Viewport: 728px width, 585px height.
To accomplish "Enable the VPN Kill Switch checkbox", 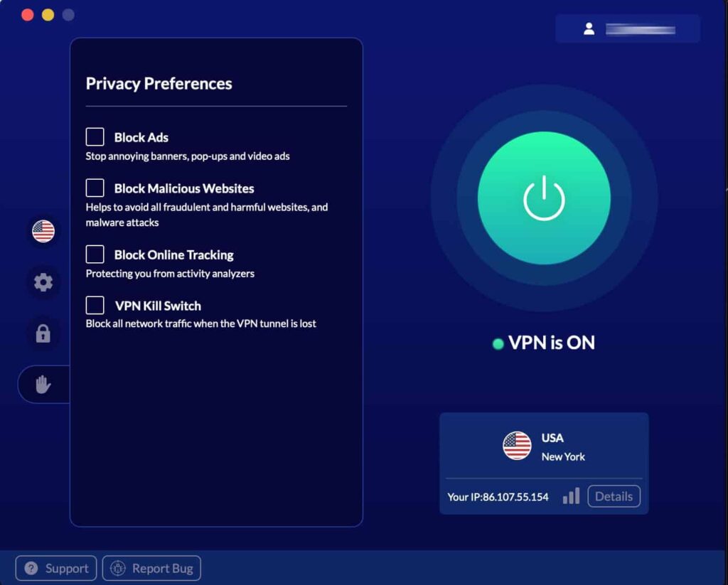I will (x=95, y=306).
